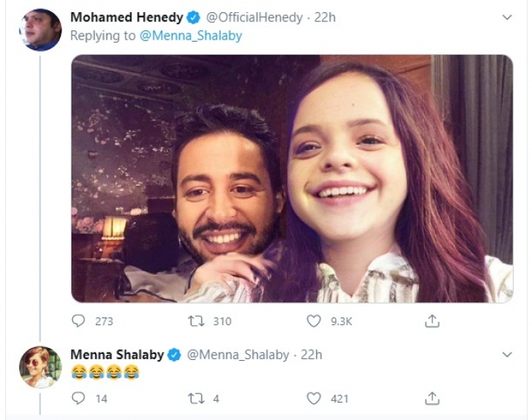Retweet Menna Shalaby's emoji tweet
The height and width of the screenshot is (420, 532).
click(x=196, y=398)
